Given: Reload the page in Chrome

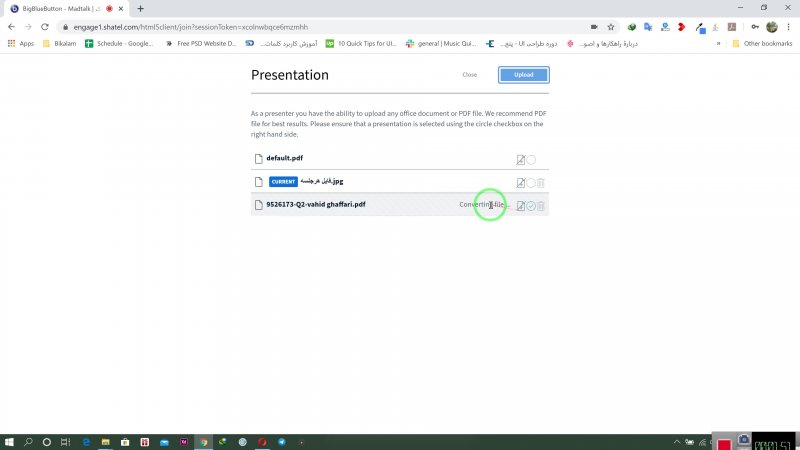Looking at the screenshot, I should [45, 27].
